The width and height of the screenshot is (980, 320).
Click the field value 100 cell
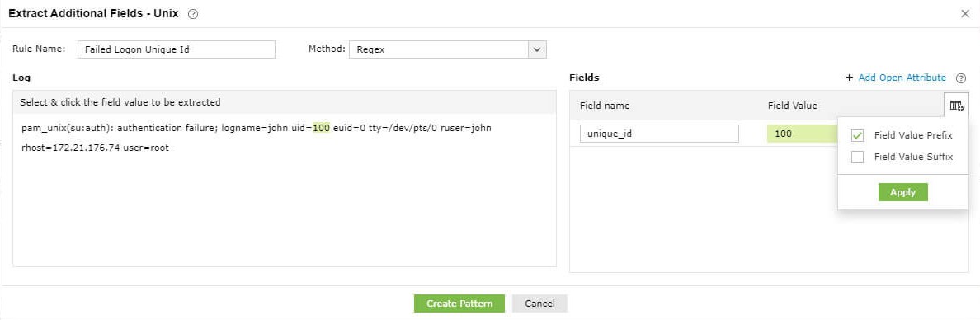(803, 134)
